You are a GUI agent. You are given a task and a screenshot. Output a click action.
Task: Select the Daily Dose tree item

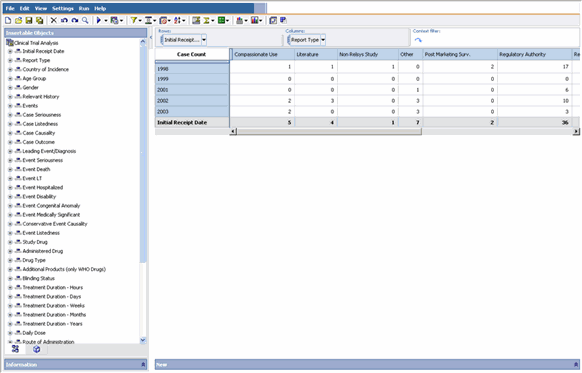34,333
